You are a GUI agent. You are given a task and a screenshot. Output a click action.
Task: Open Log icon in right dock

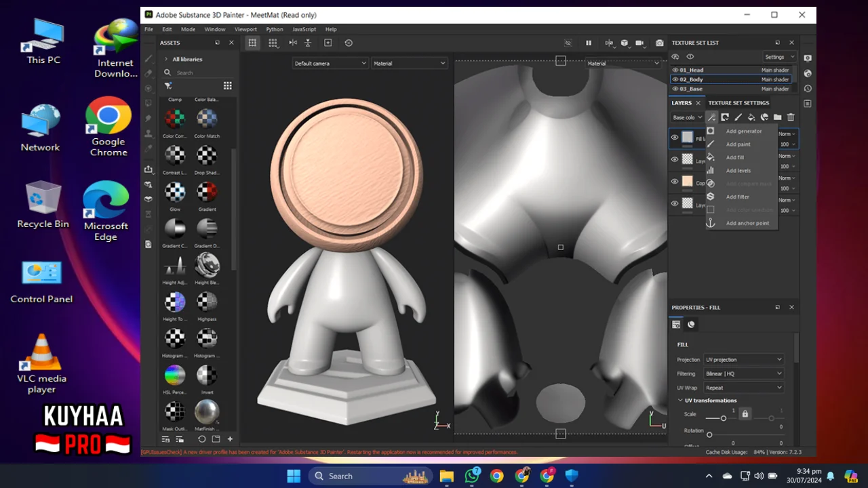coord(808,104)
